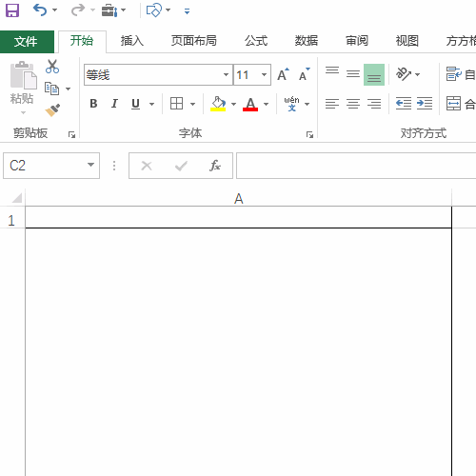The image size is (476, 476).
Task: Click the Select All corner triangle
Action: [16, 198]
